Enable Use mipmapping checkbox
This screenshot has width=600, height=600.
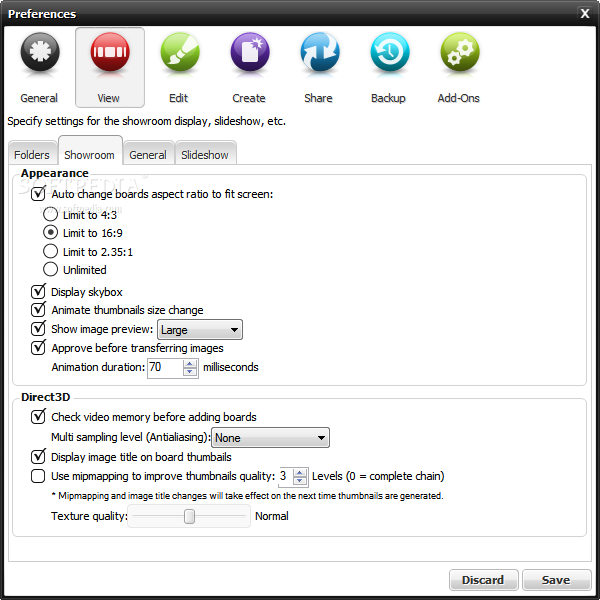[38, 476]
